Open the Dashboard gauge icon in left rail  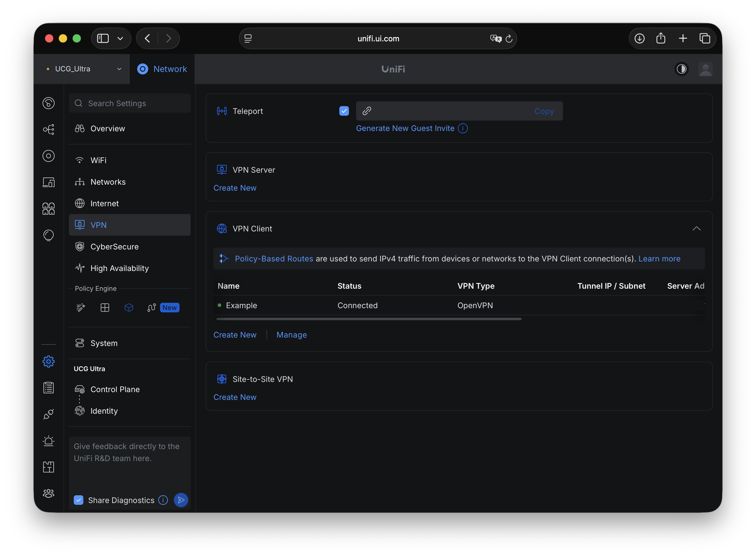coord(49,103)
